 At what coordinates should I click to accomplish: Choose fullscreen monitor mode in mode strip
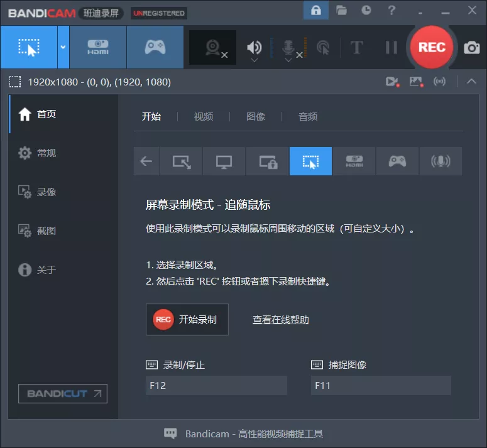tap(224, 161)
